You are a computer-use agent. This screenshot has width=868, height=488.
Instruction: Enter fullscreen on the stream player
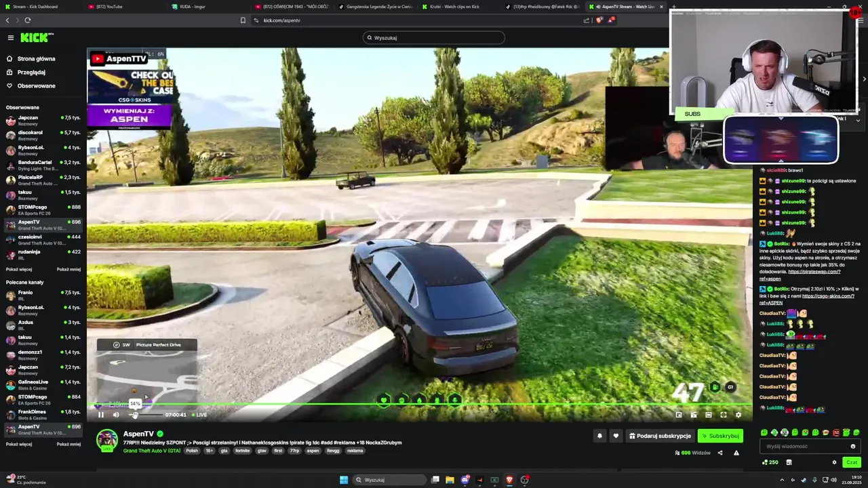pos(724,415)
